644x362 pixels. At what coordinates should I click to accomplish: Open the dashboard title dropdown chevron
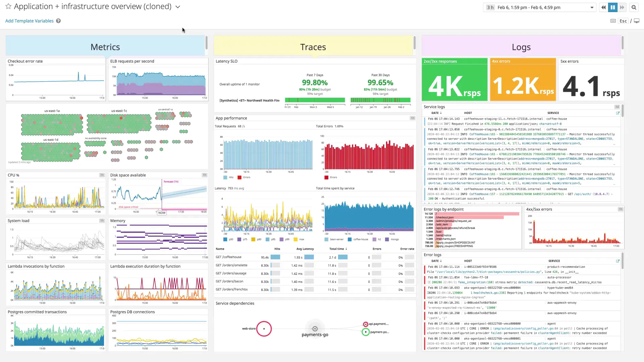click(x=178, y=7)
